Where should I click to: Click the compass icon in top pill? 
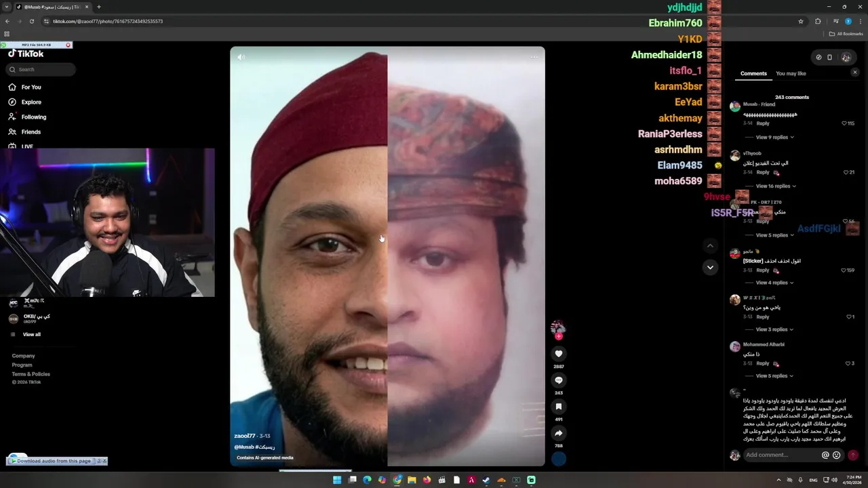[818, 58]
